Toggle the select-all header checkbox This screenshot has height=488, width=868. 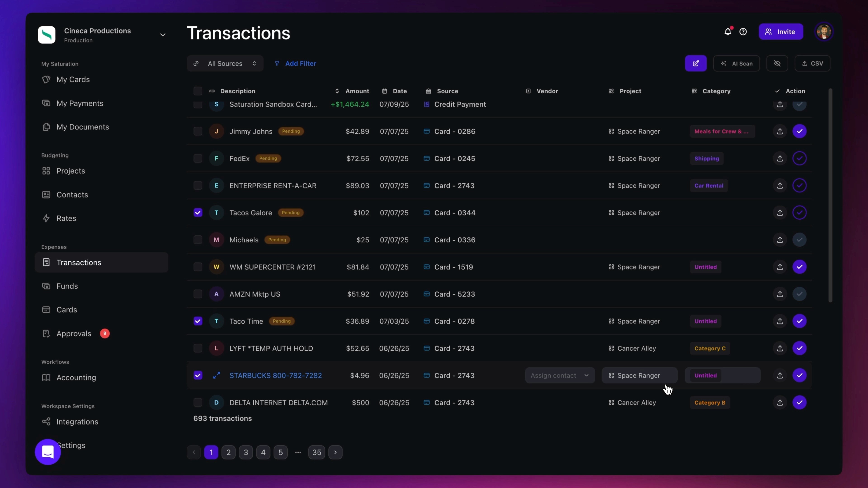click(x=198, y=91)
